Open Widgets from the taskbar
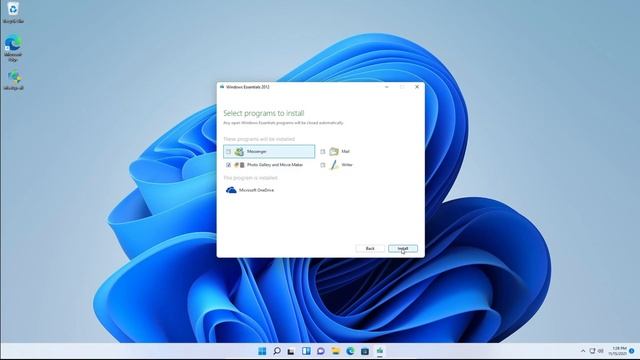 coord(306,351)
